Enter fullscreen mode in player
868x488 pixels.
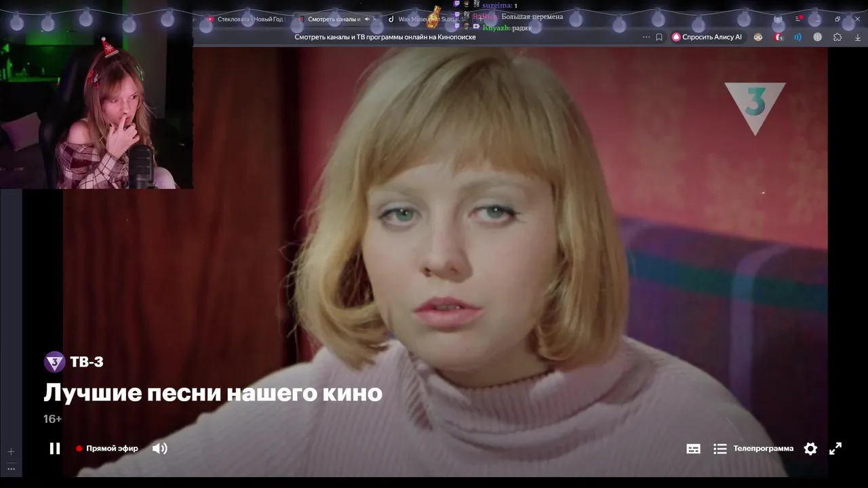(835, 448)
